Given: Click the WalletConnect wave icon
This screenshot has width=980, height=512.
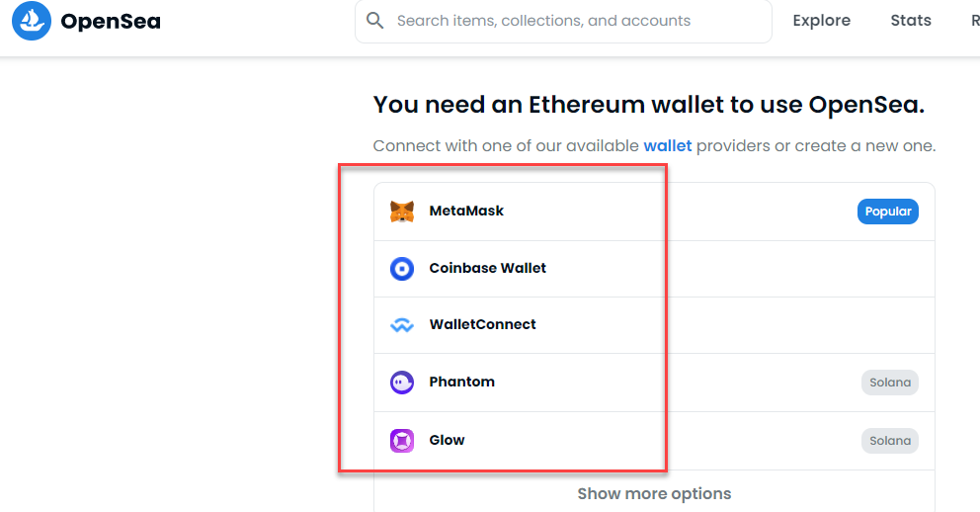Looking at the screenshot, I should coord(402,325).
